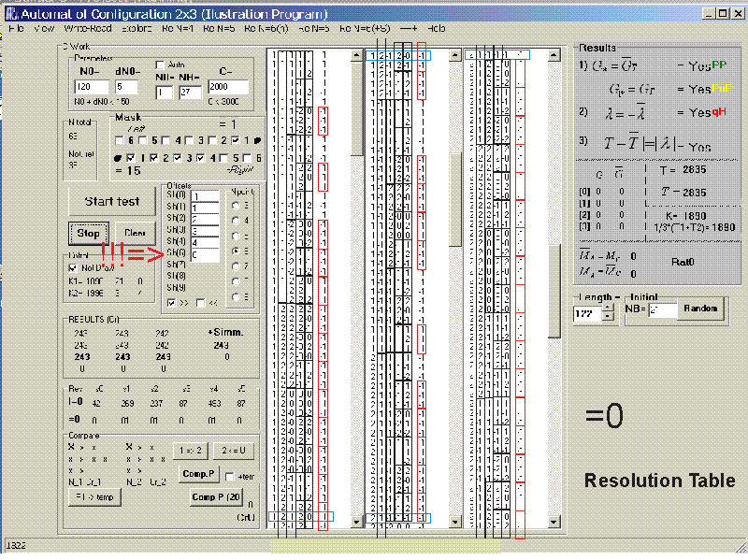Check the Left mask checkbox 6
Image resolution: width=748 pixels, height=560 pixels.
[120, 140]
